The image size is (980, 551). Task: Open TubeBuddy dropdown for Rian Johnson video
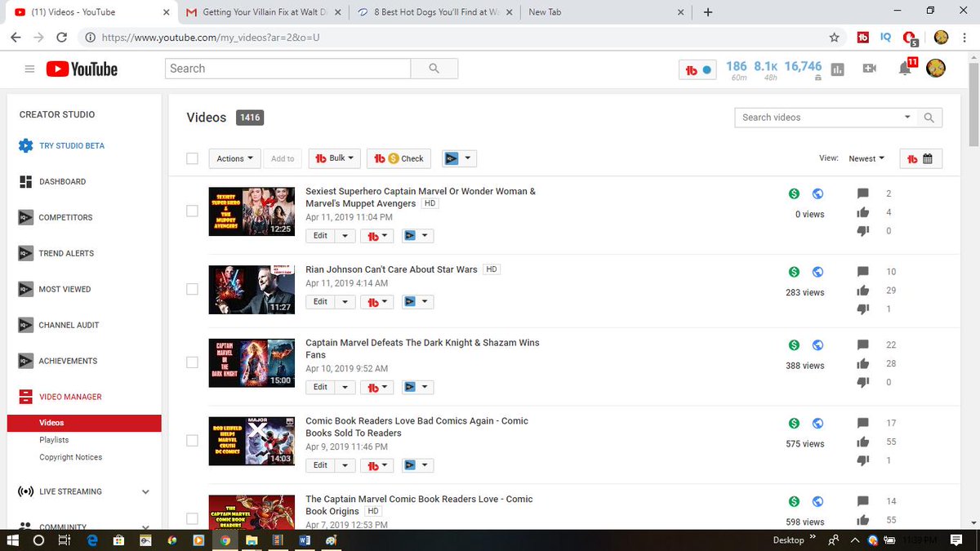(376, 302)
